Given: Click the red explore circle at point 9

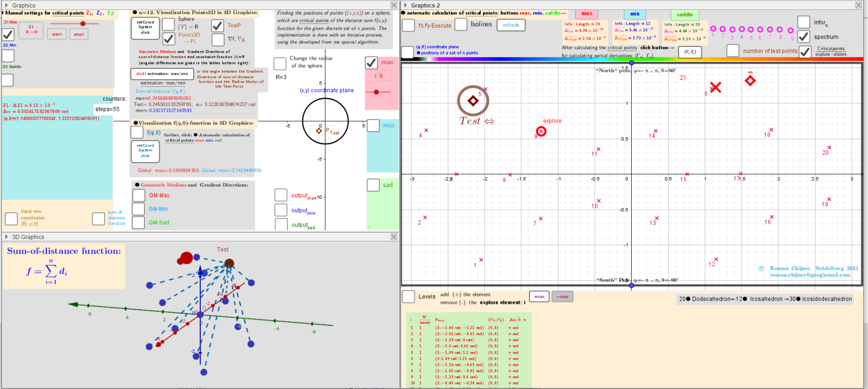Looking at the screenshot, I should coord(541,131).
